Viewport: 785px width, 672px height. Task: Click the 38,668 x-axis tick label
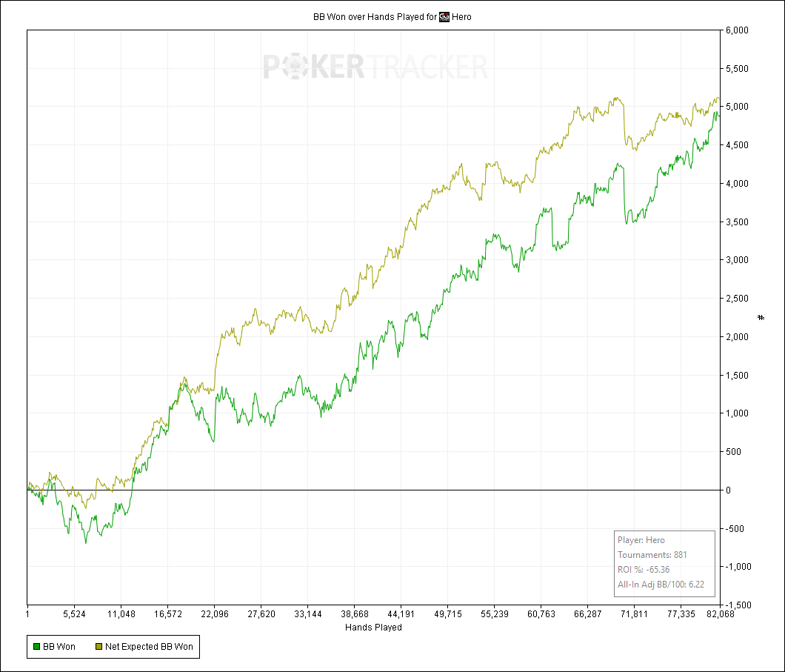coord(355,614)
